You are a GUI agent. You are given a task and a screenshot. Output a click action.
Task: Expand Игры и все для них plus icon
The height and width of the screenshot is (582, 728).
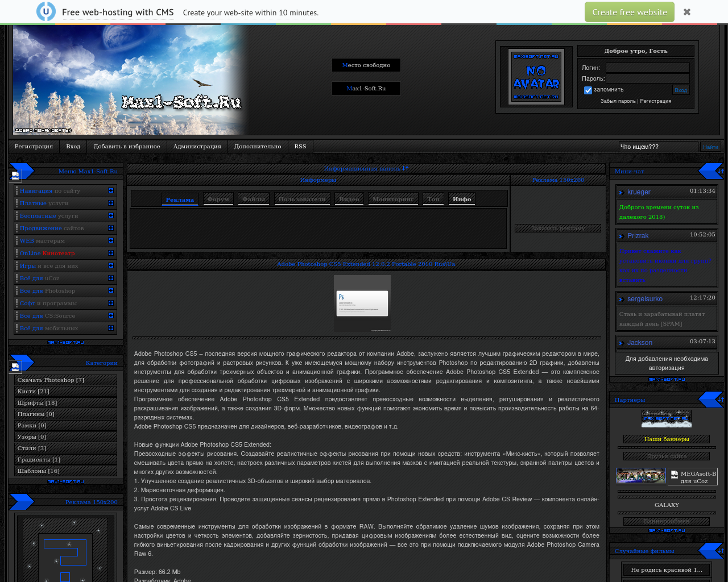point(111,266)
